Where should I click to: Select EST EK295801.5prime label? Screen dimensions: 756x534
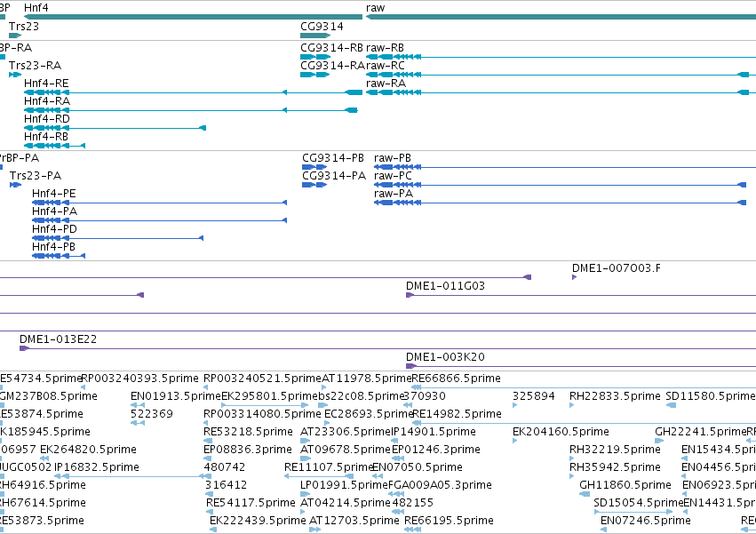click(x=268, y=396)
